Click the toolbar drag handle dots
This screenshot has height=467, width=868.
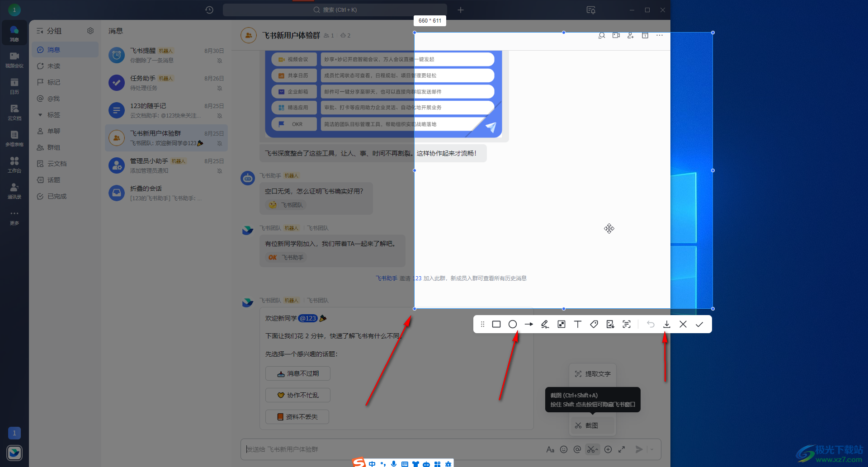(482, 324)
